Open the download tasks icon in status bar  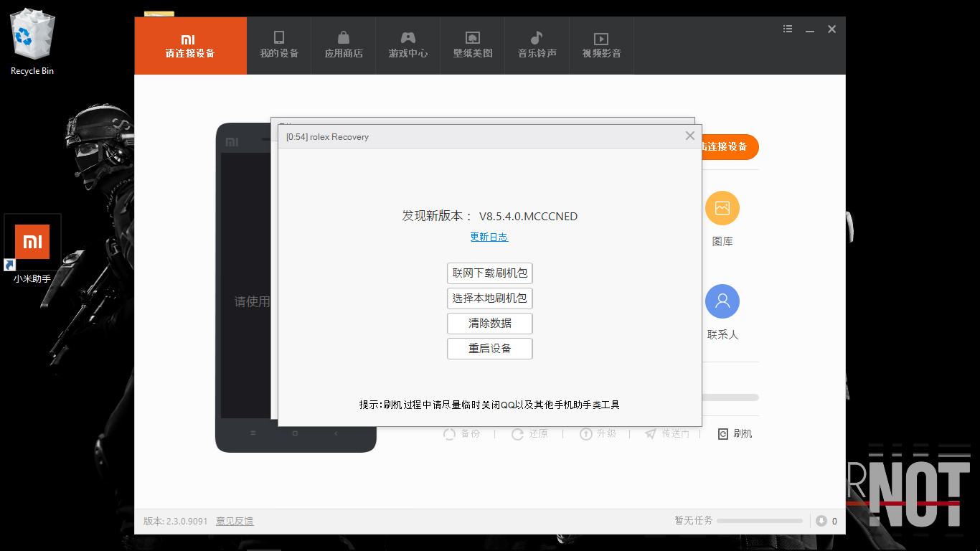click(821, 521)
